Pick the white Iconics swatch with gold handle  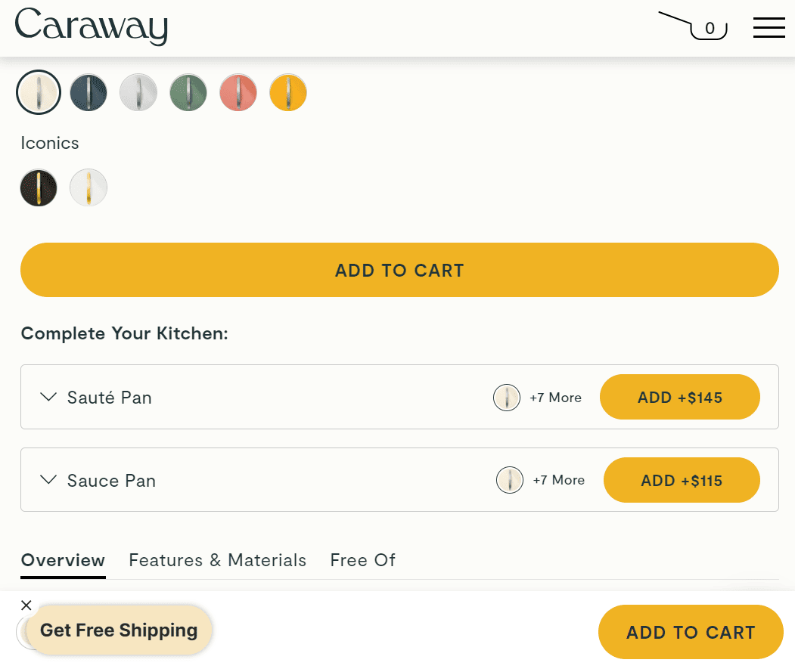89,187
